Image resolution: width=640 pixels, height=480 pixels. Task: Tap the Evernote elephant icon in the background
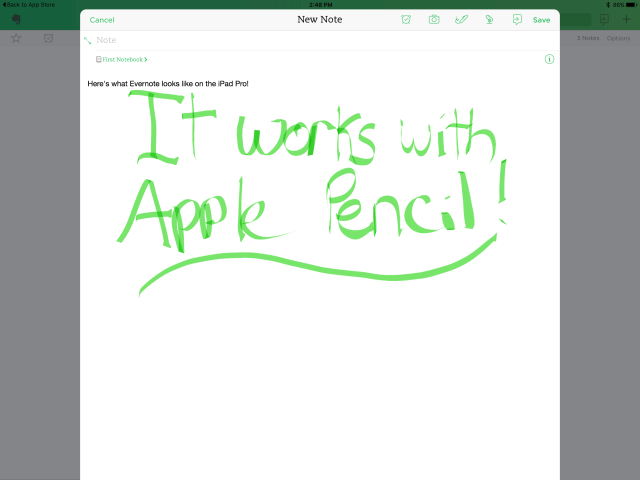(16, 19)
